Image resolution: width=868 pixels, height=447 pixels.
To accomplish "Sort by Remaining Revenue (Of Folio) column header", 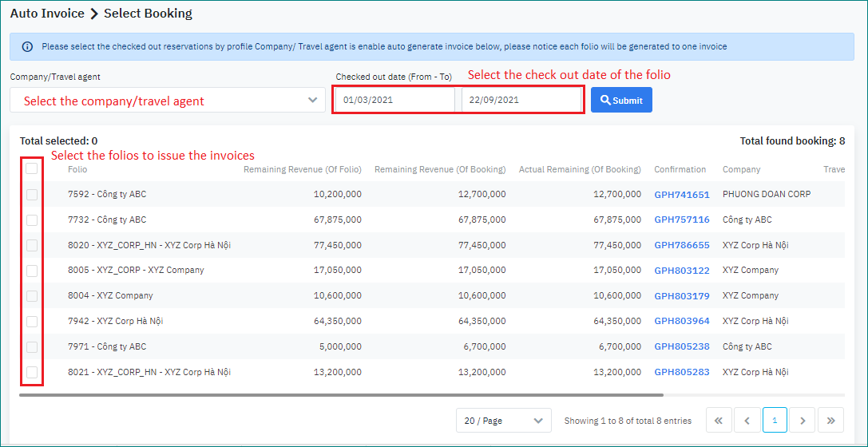I will [302, 169].
